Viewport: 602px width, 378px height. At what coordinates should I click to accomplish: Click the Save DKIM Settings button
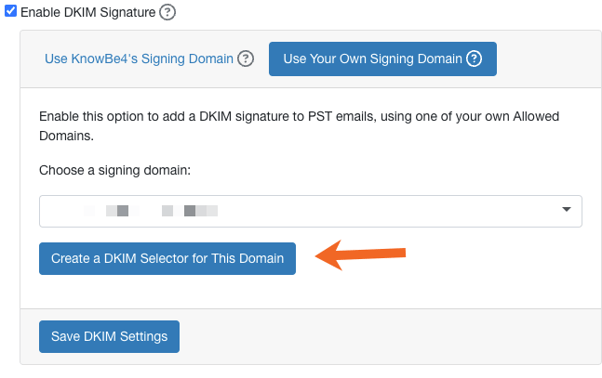click(109, 337)
